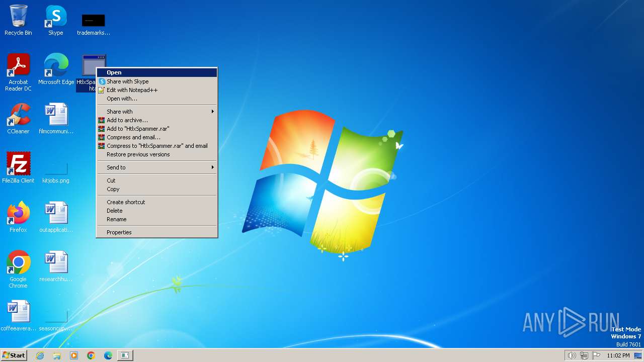
Task: Click the 11:02 PM clock
Action: [618, 355]
